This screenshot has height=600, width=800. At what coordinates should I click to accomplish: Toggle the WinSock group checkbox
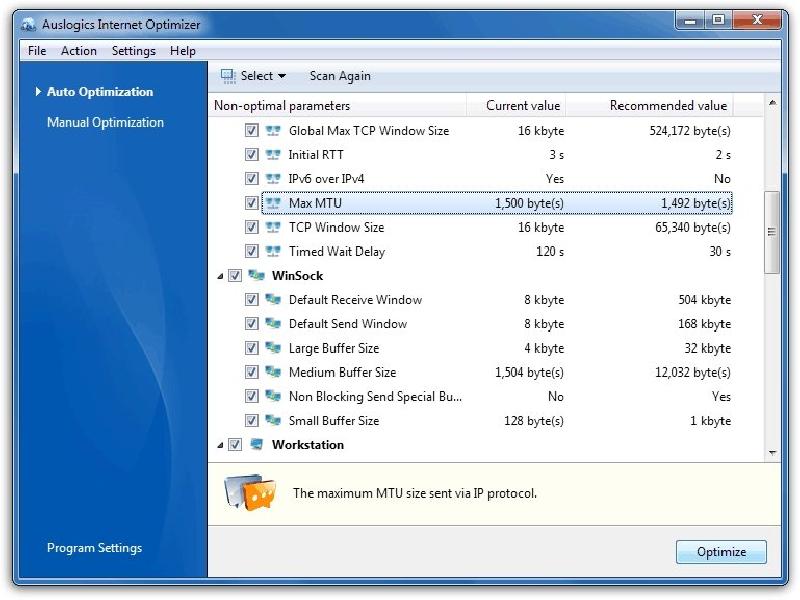[234, 276]
